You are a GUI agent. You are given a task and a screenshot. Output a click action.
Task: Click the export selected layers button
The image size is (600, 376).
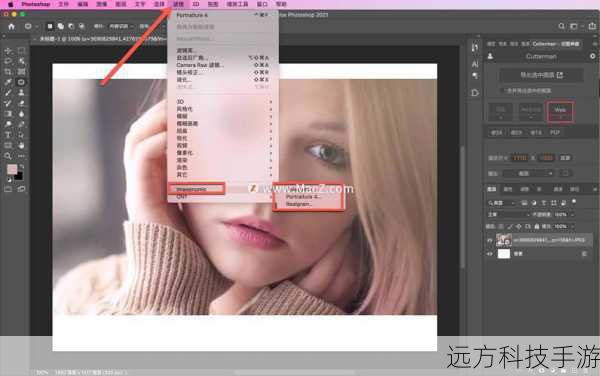pyautogui.click(x=541, y=75)
